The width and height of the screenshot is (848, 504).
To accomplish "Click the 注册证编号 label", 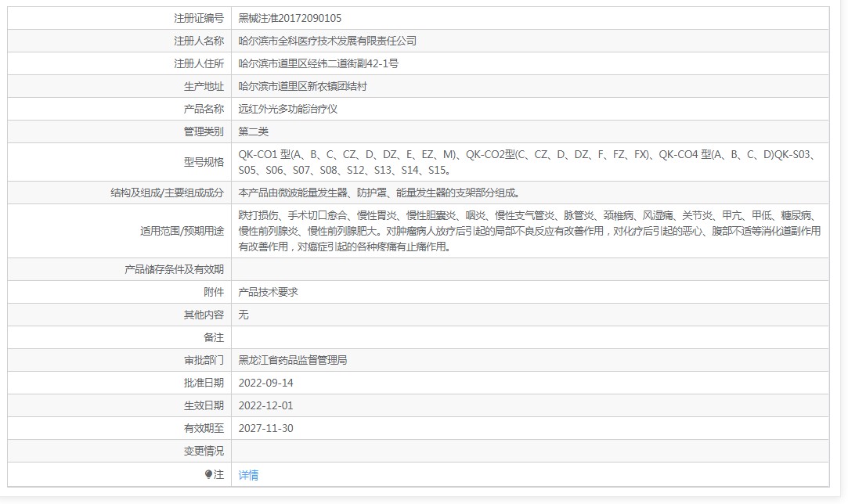I will tap(198, 18).
